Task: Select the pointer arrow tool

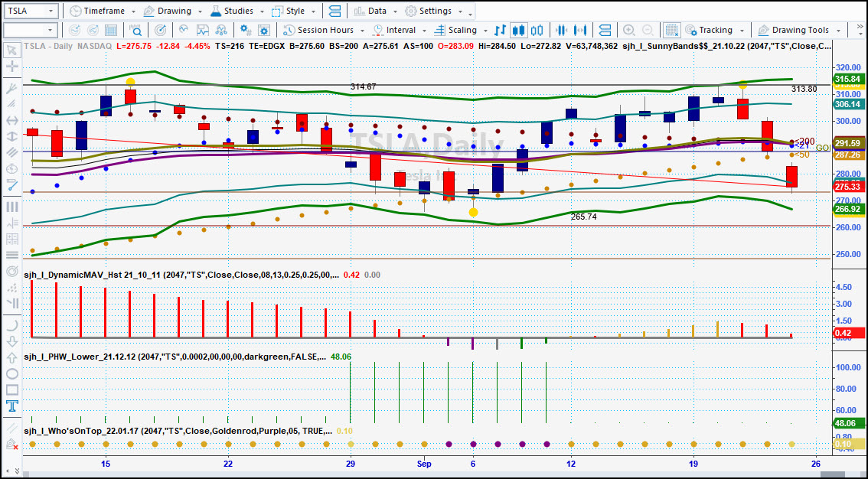Action: point(11,51)
